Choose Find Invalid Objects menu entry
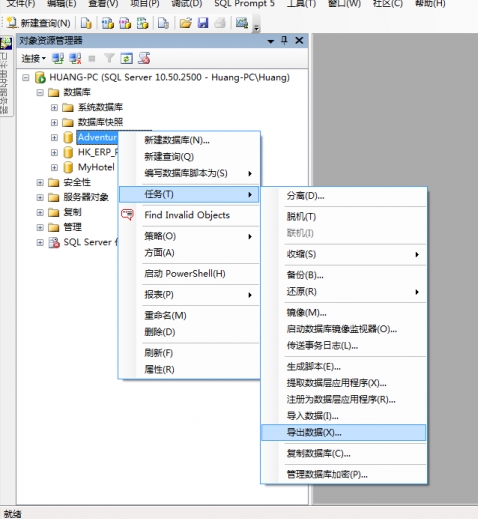The height and width of the screenshot is (519, 478). pos(189,215)
